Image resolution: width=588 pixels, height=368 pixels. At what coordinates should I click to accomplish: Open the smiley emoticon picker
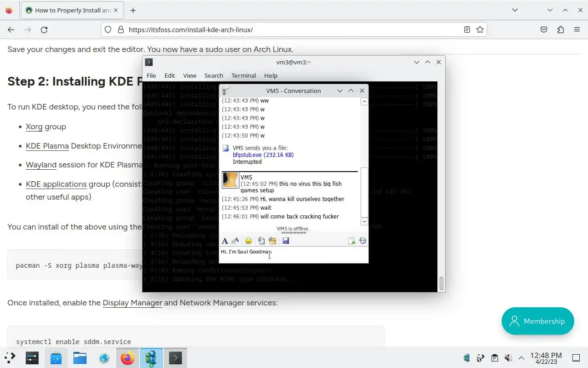pos(249,241)
